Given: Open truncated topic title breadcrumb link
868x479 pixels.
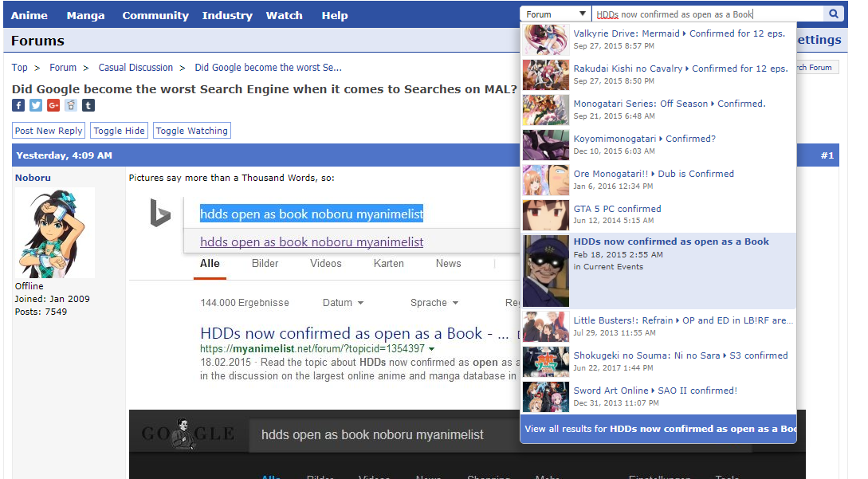Looking at the screenshot, I should pyautogui.click(x=268, y=68).
